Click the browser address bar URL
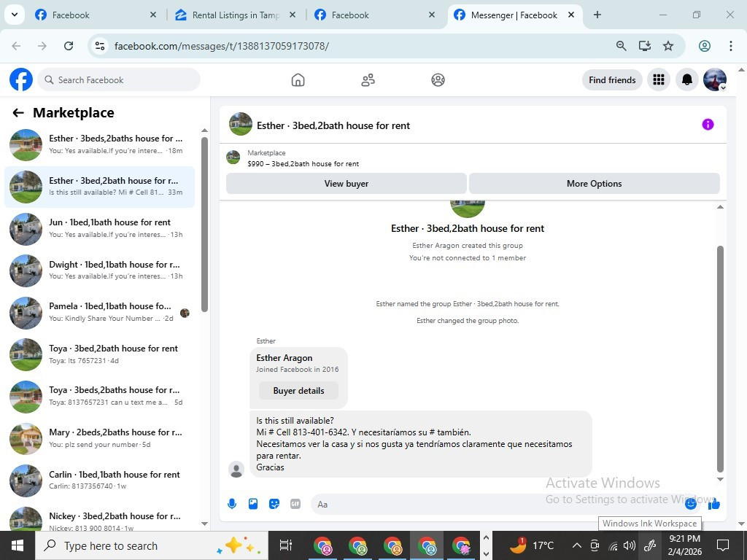This screenshot has width=747, height=560. [222, 46]
